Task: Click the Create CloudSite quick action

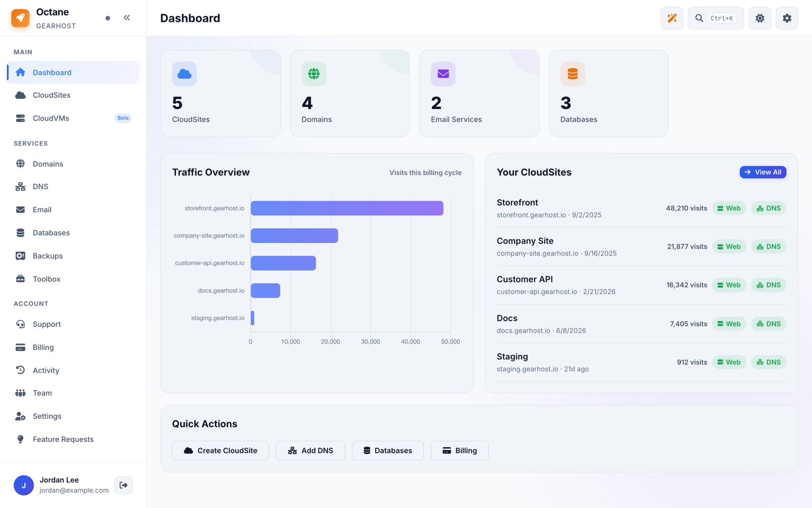Action: [220, 451]
